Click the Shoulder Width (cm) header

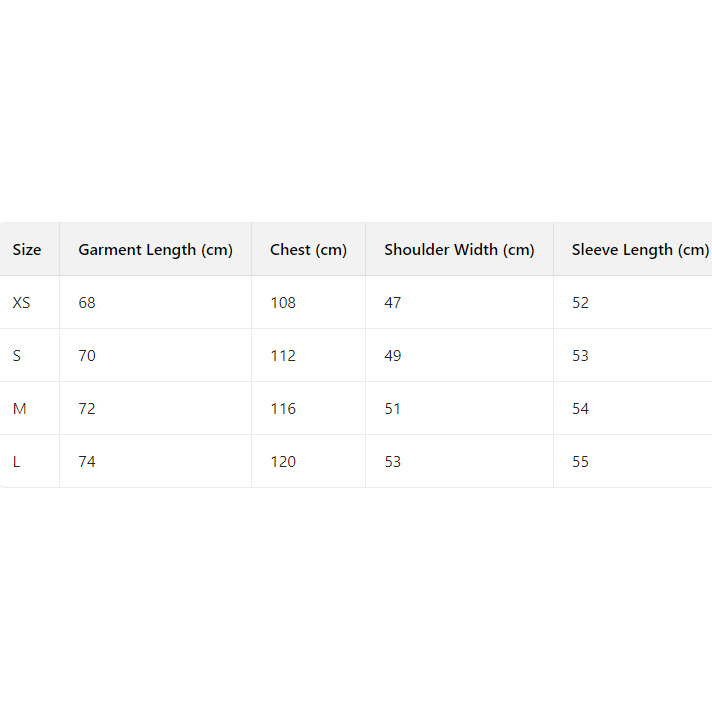(x=459, y=250)
